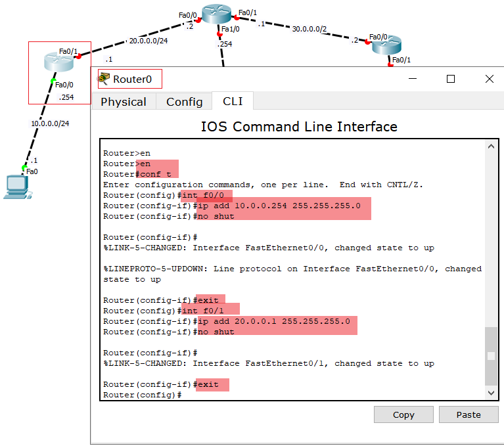Click the Paste button below the terminal
The height and width of the screenshot is (446, 504).
(469, 414)
